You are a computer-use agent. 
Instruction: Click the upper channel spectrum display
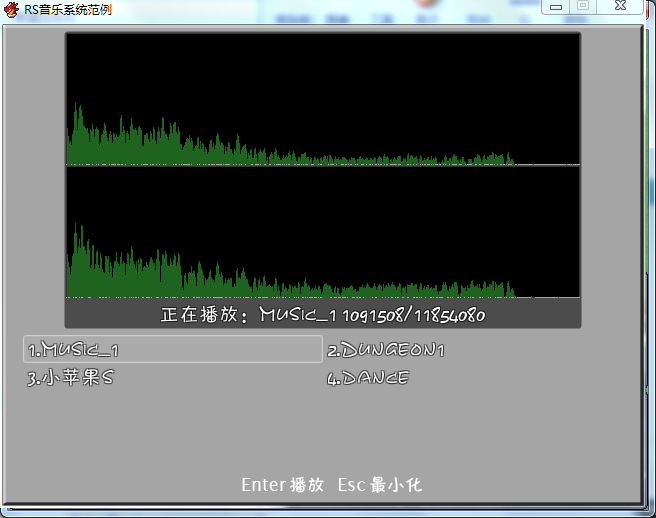(323, 99)
